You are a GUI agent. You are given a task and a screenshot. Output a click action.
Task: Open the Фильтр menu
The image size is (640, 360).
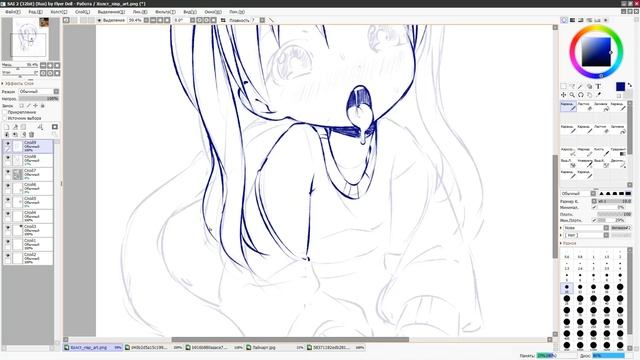click(165, 12)
